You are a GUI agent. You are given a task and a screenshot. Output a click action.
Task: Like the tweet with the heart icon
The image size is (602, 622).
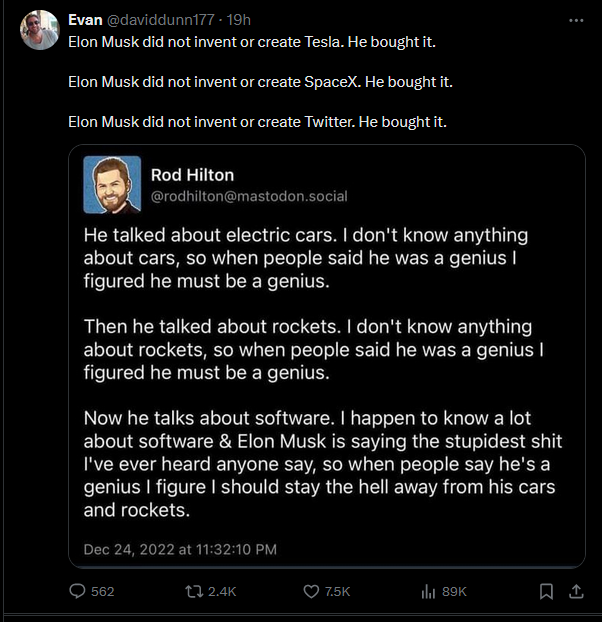point(312,591)
